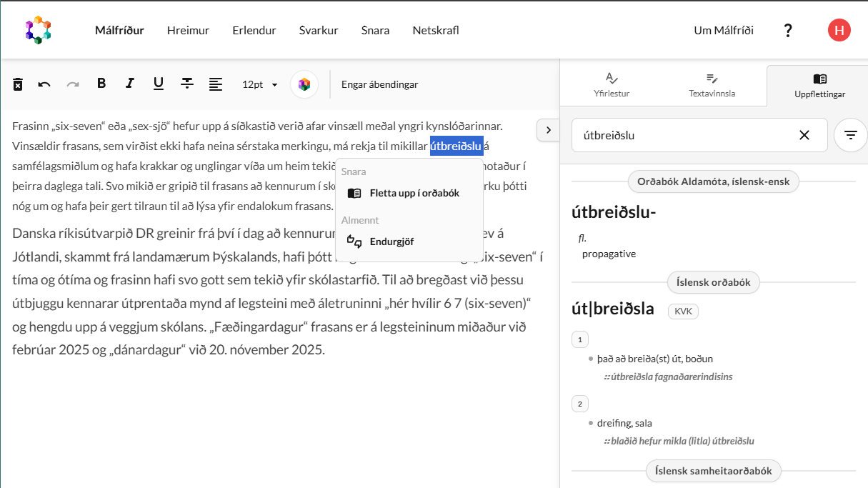The width and height of the screenshot is (868, 488).
Task: Open the user avatar H menu
Action: click(x=839, y=30)
